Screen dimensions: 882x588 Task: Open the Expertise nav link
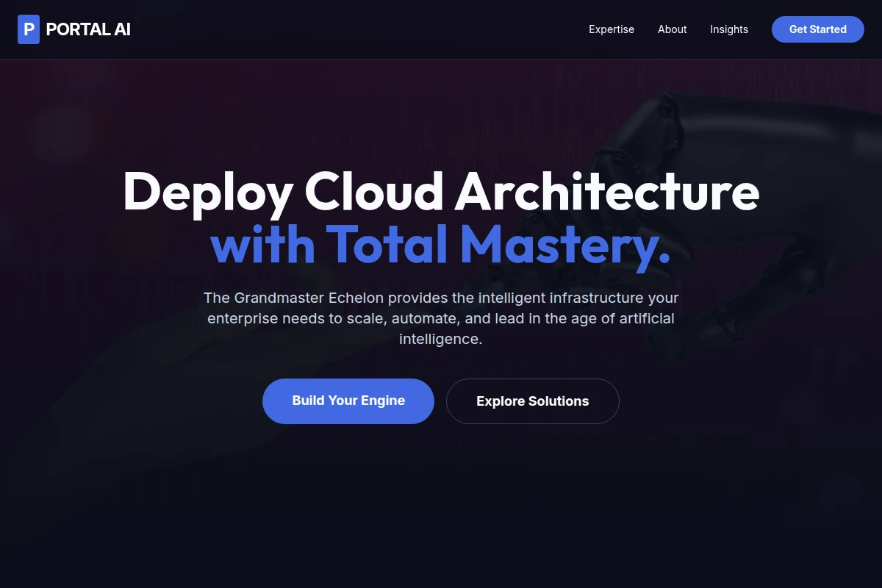coord(612,29)
